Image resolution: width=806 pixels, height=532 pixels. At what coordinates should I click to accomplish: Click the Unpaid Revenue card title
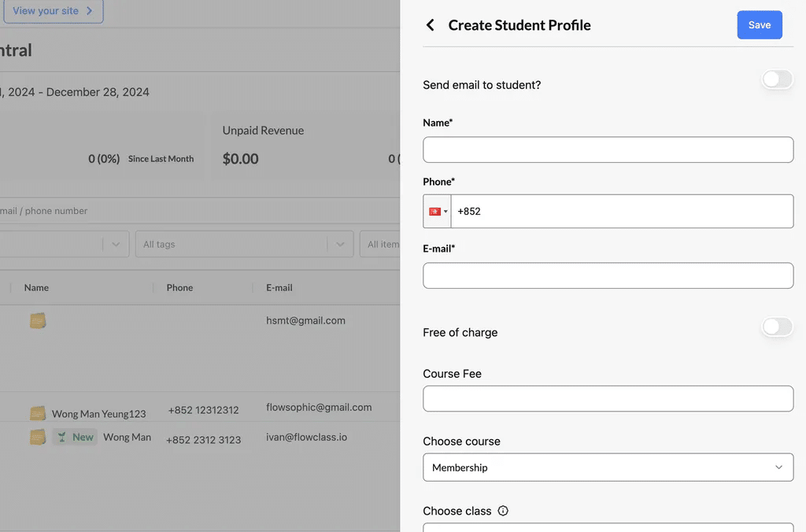263,130
